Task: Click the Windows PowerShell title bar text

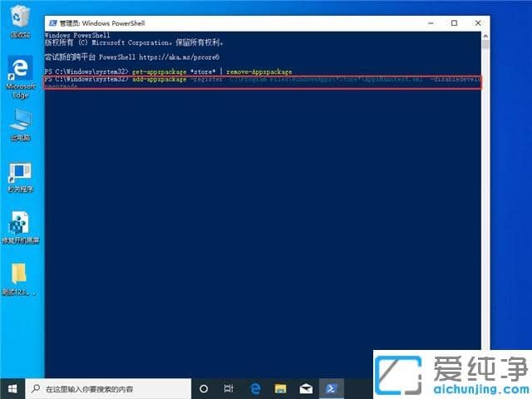Action: pos(102,23)
